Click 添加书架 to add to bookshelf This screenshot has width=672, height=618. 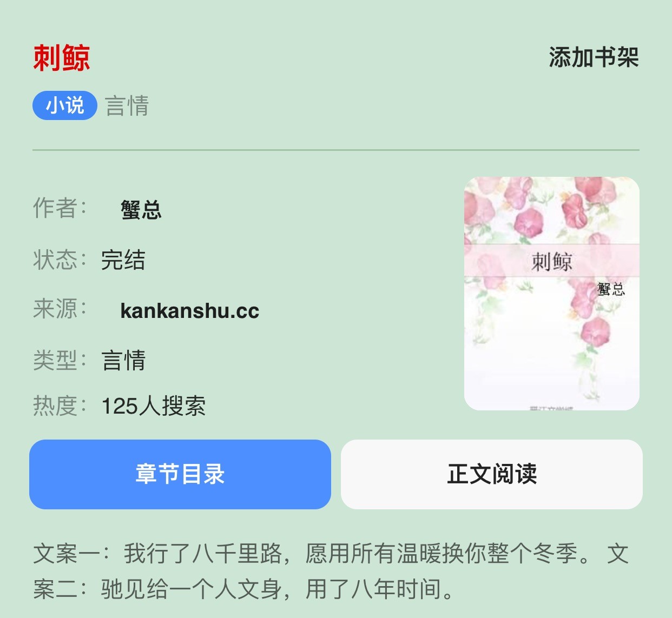click(594, 57)
